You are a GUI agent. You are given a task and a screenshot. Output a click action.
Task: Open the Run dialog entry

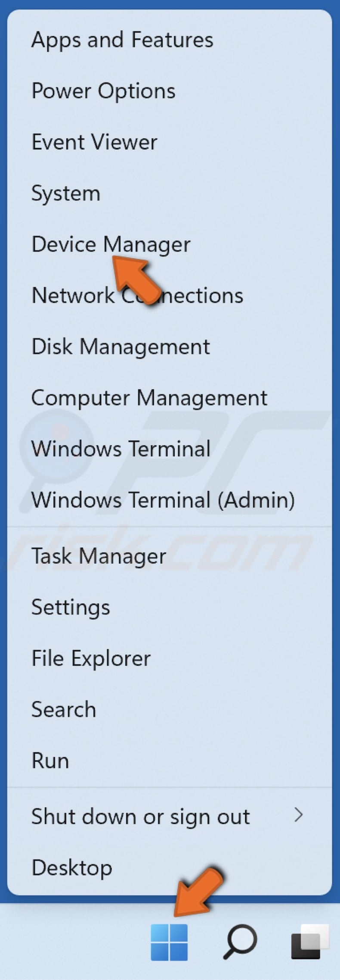(x=50, y=760)
